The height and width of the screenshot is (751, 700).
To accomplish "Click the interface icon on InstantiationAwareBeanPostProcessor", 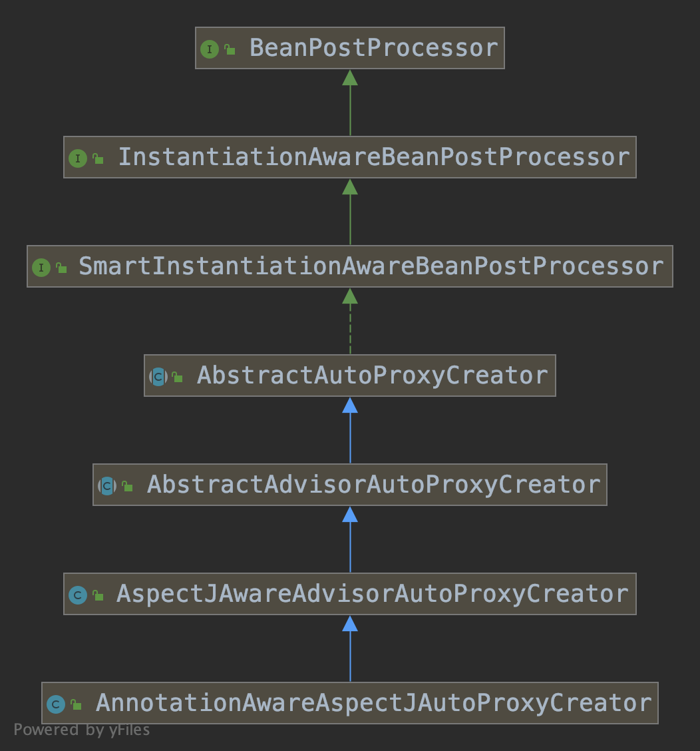I will [x=78, y=158].
